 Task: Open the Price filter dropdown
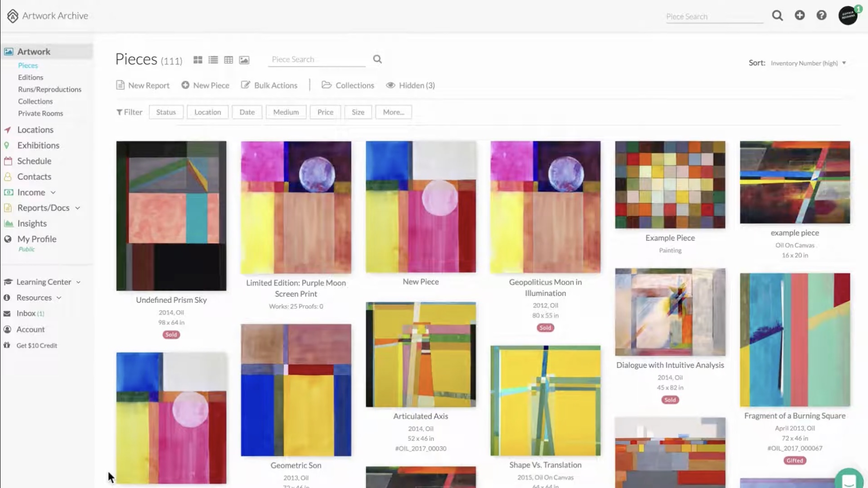coord(325,112)
